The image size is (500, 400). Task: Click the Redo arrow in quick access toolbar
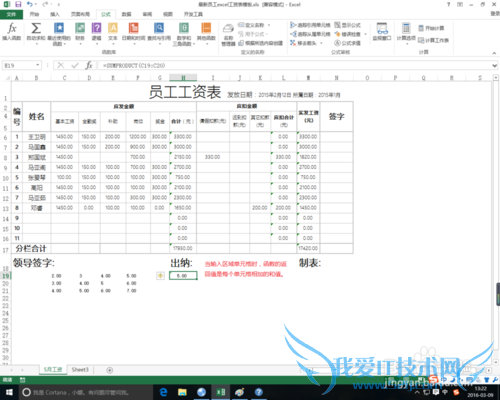45,4
